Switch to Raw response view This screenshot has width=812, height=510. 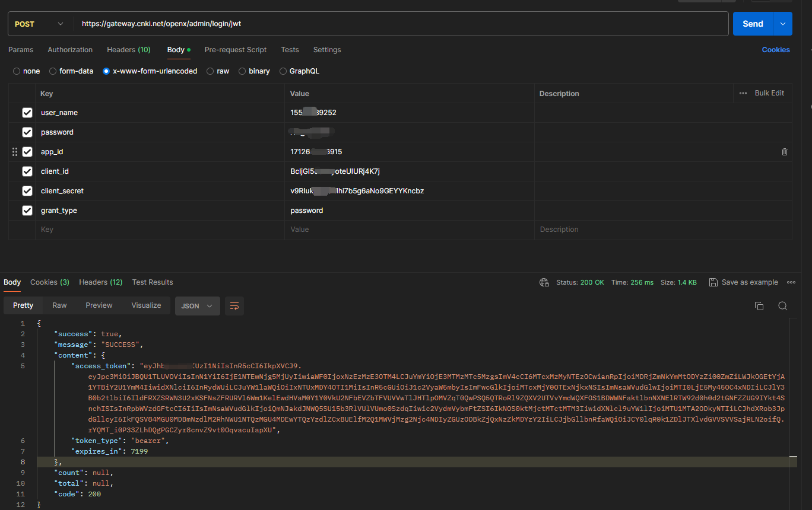tap(59, 305)
